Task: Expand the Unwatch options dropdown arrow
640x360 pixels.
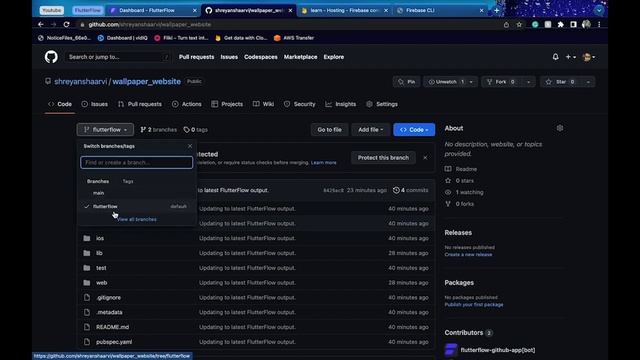Action: point(471,82)
